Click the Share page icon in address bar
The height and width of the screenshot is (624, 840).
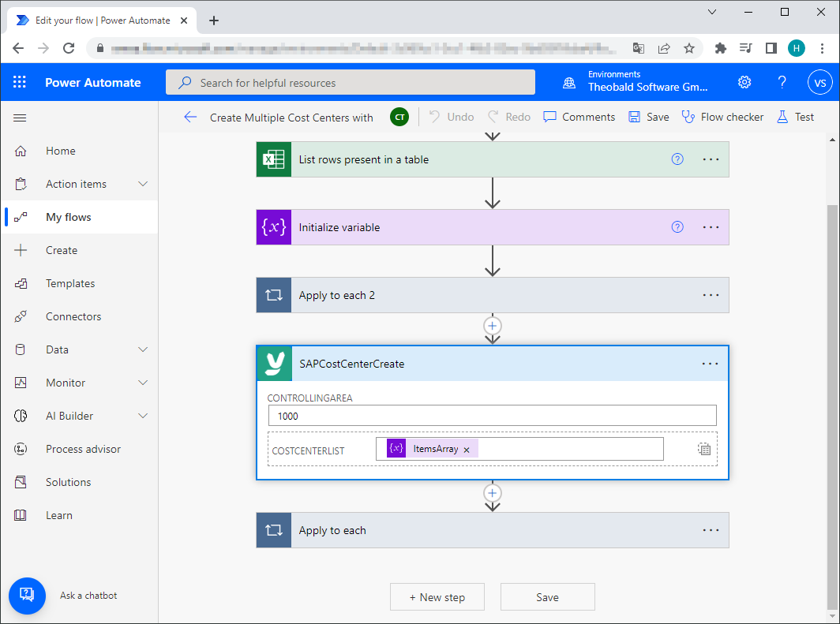point(664,48)
